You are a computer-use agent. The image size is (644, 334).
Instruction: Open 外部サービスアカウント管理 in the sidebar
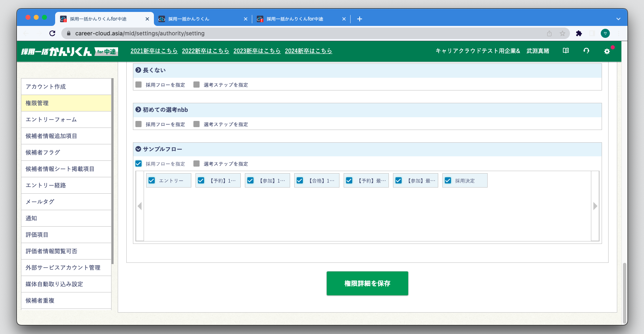[x=66, y=268]
